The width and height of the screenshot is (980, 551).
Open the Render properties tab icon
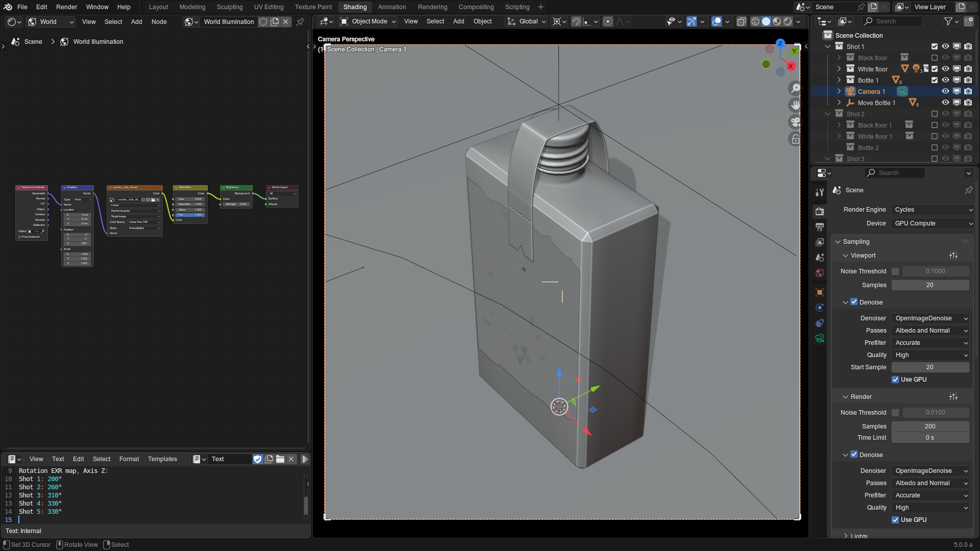[820, 211]
